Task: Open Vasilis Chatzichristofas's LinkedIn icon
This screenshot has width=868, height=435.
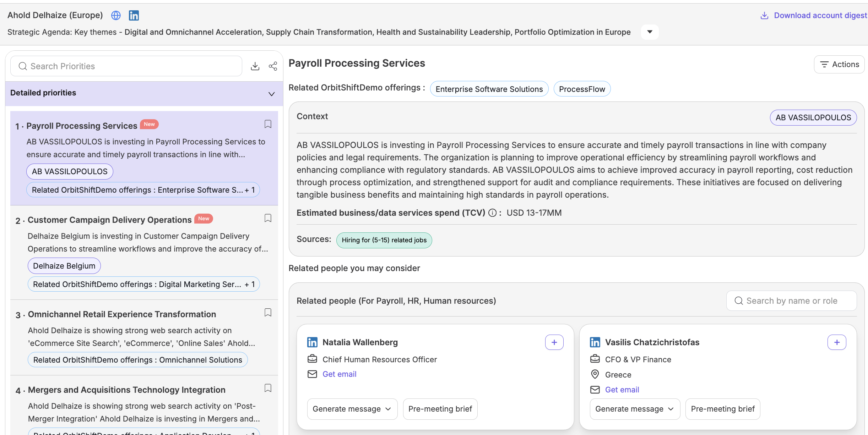Action: tap(595, 342)
